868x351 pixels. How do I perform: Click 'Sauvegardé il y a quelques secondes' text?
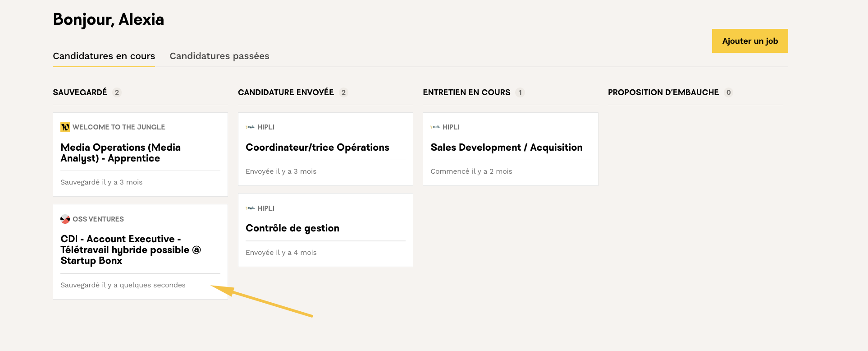[123, 285]
